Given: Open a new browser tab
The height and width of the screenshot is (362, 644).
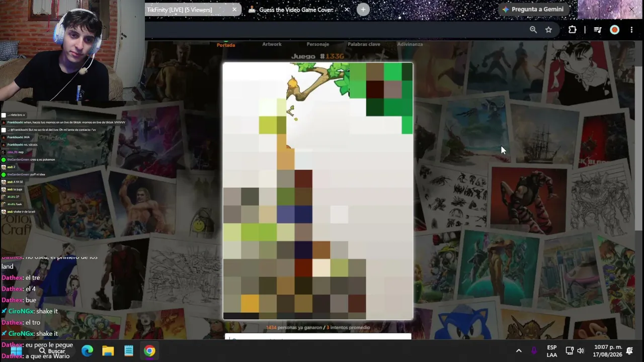Looking at the screenshot, I should click(363, 10).
